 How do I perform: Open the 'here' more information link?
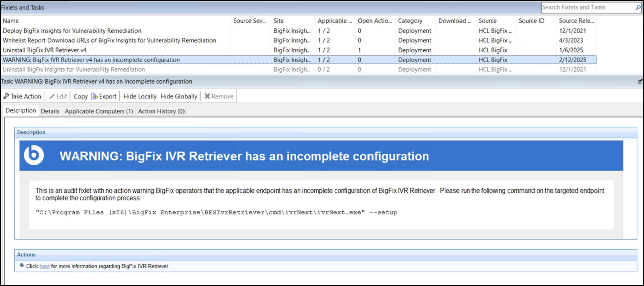click(x=44, y=266)
